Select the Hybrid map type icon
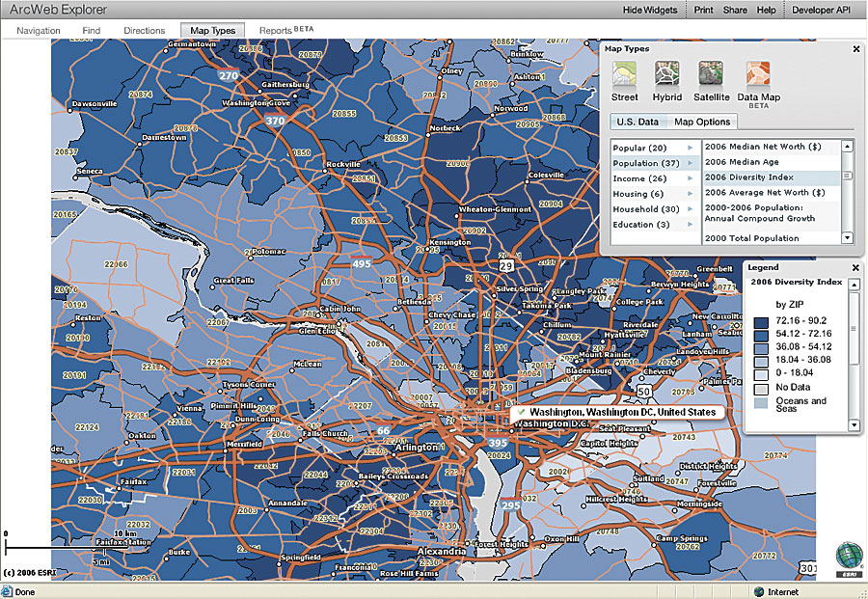The height and width of the screenshot is (599, 868). click(666, 74)
